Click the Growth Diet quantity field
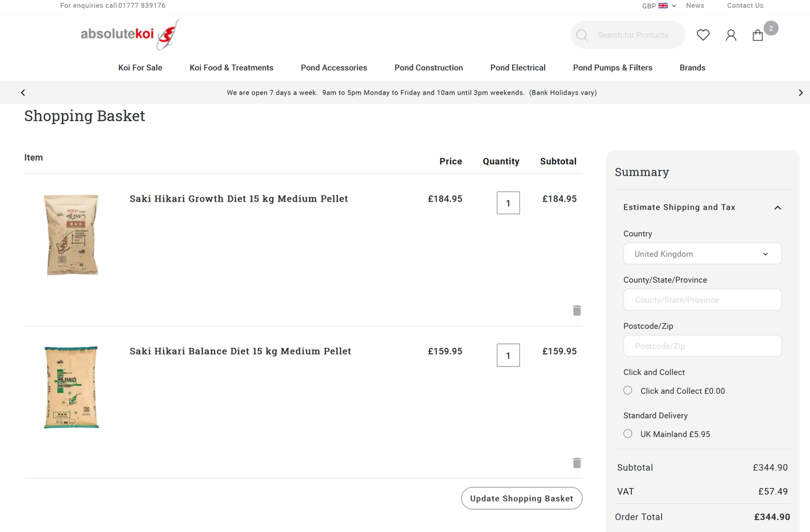Image resolution: width=810 pixels, height=532 pixels. point(508,203)
